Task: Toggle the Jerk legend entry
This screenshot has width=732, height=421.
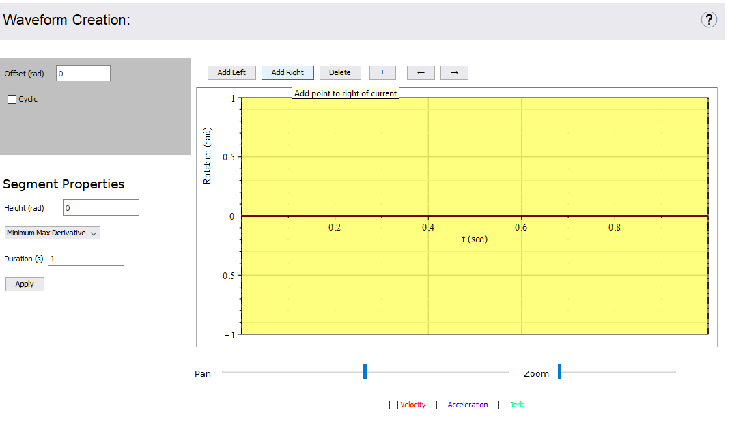Action: (x=516, y=405)
